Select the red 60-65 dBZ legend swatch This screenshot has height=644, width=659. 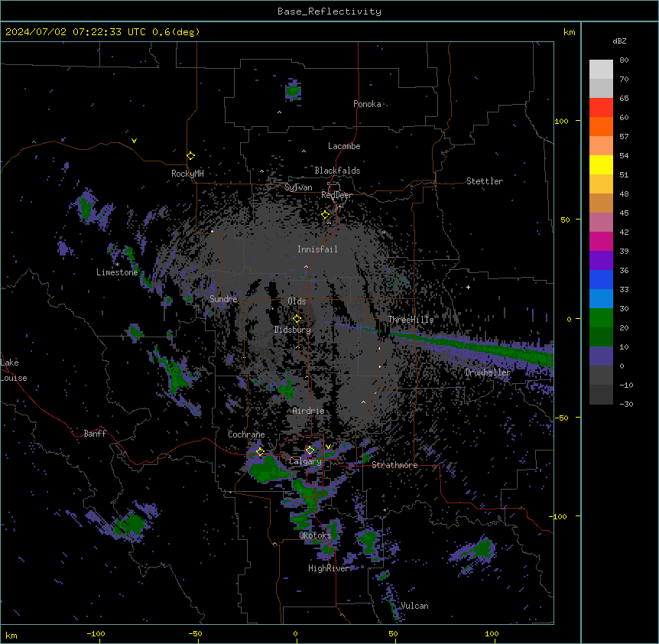pyautogui.click(x=601, y=108)
